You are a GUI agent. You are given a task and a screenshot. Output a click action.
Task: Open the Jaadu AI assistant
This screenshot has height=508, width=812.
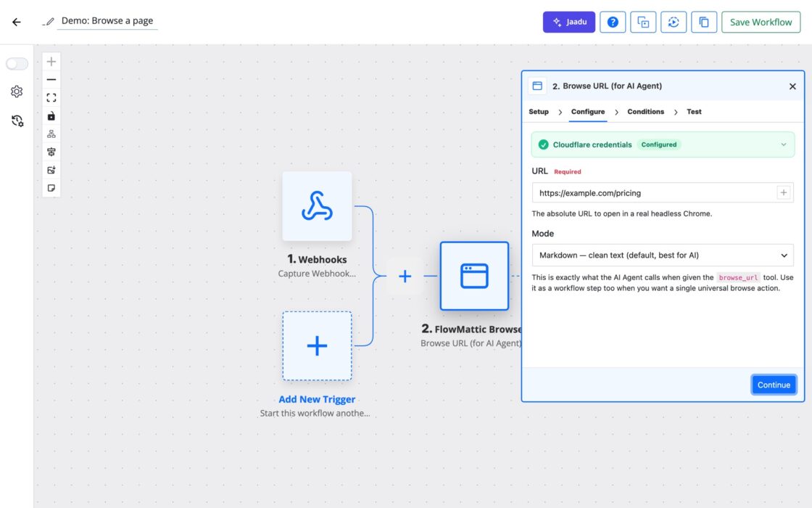click(x=568, y=22)
